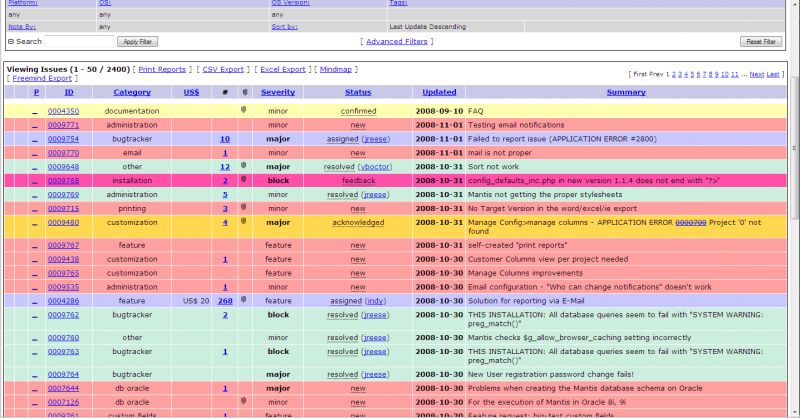
Task: Open the Note By filter option
Action: (18, 27)
